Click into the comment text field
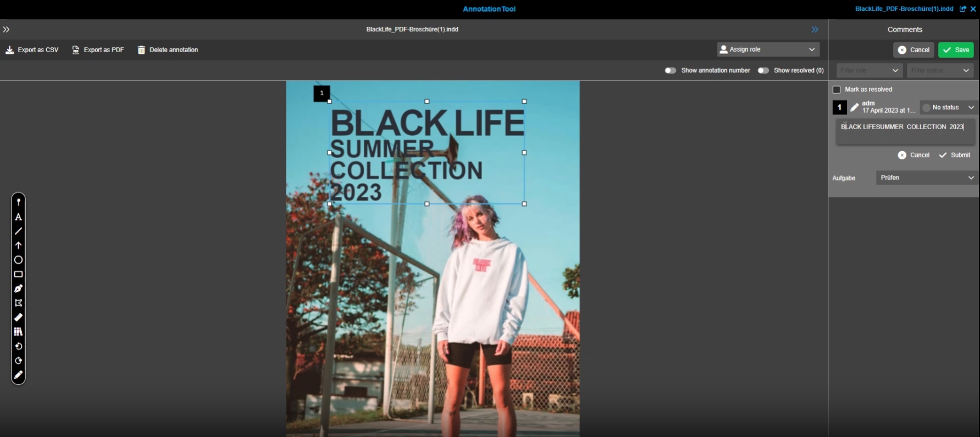This screenshot has height=437, width=980. pos(905,132)
